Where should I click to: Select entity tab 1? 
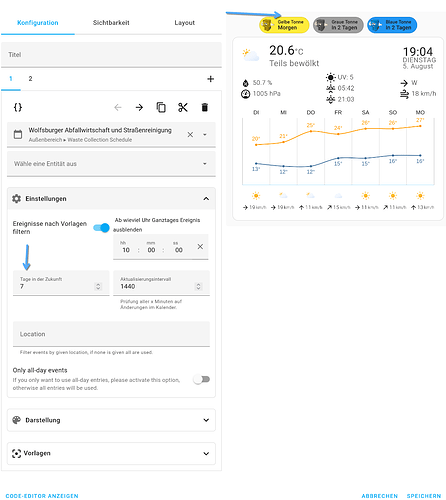pos(11,79)
